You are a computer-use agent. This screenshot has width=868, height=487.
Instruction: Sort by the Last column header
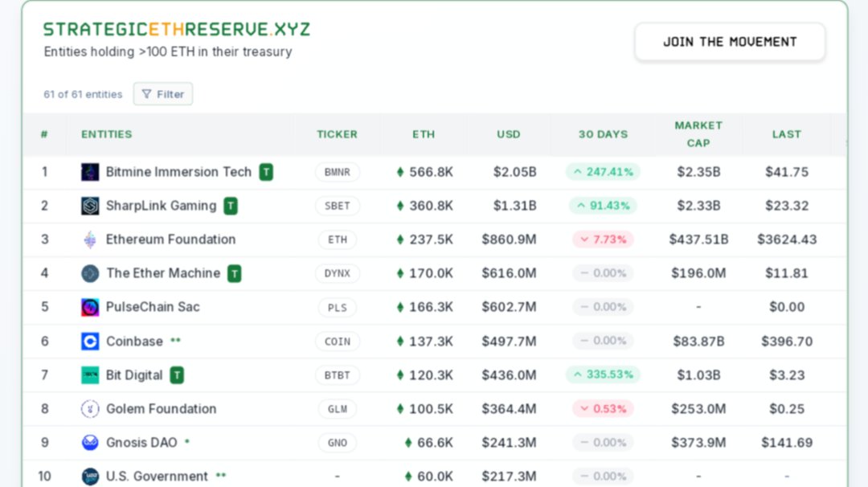point(787,134)
